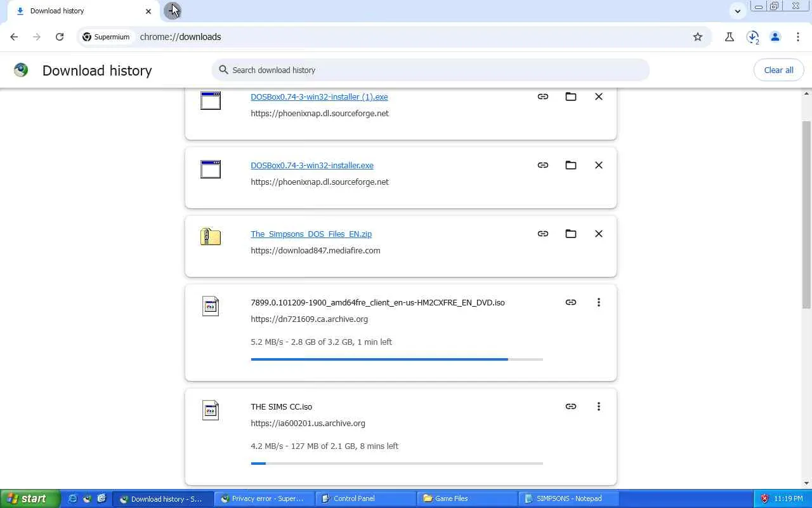Switch to Game Files taskbar window
812x508 pixels.
[467, 498]
